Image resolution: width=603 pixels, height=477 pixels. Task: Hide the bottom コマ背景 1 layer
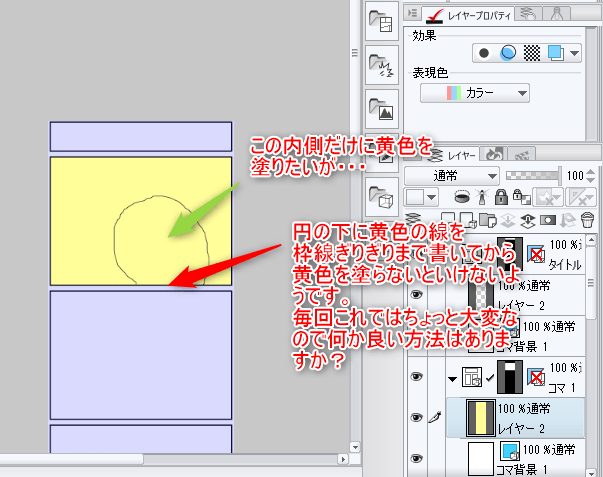tap(416, 458)
